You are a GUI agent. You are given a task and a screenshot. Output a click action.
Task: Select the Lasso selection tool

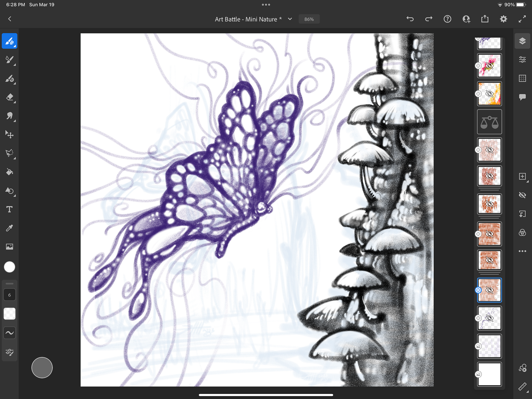point(9,153)
